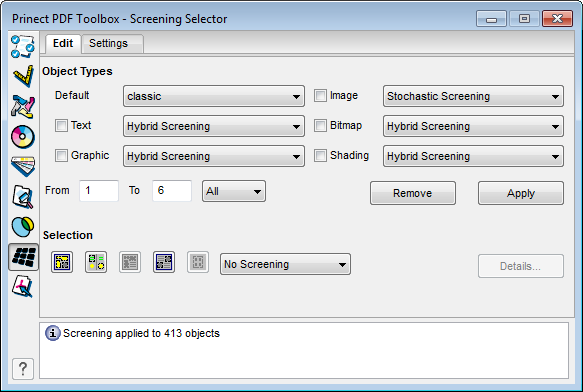Click the Apply button

click(x=521, y=193)
